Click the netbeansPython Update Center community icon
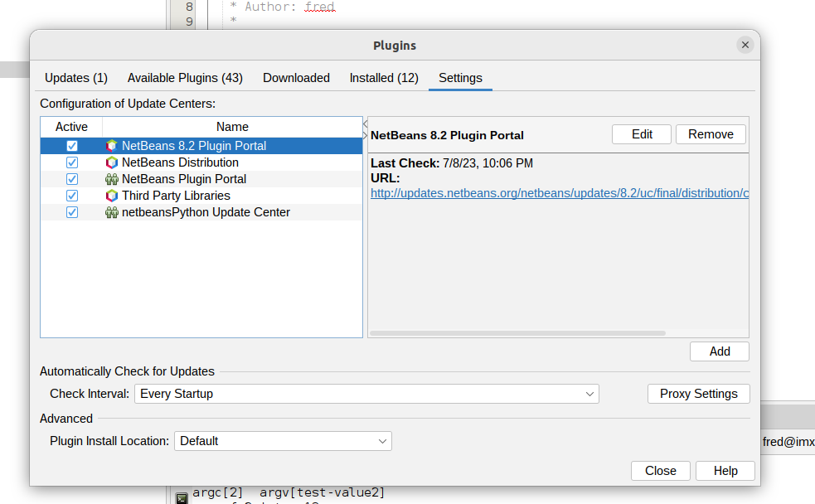The height and width of the screenshot is (504, 815). point(112,212)
